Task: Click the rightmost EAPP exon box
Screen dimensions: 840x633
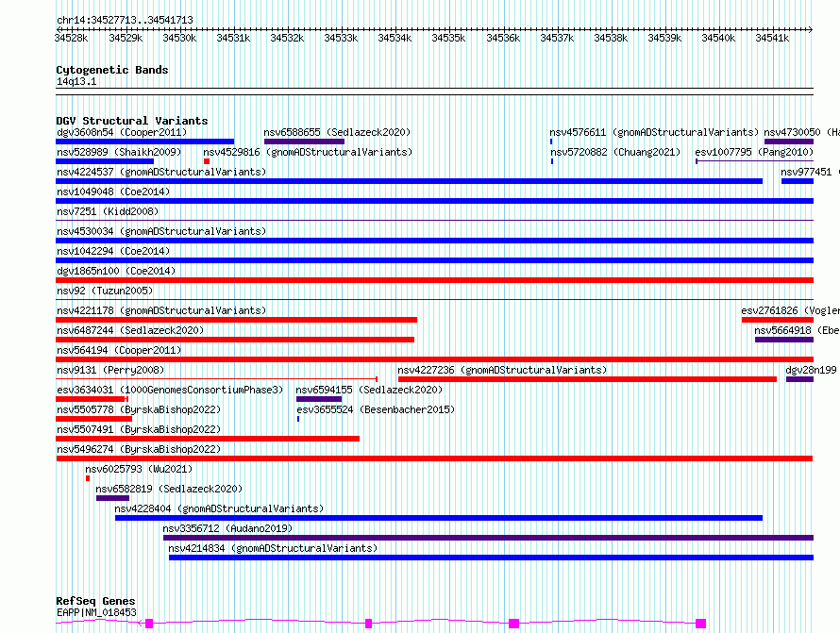Action: pyautogui.click(x=700, y=624)
